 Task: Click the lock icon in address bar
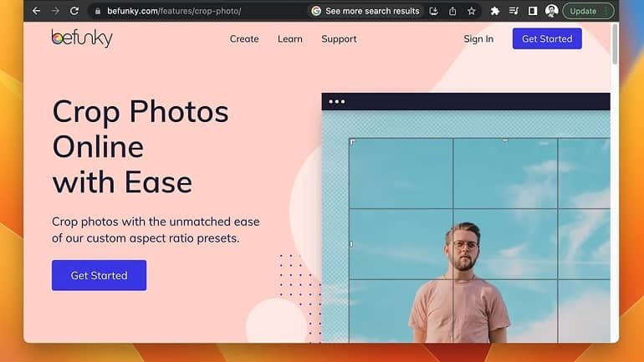[98, 11]
